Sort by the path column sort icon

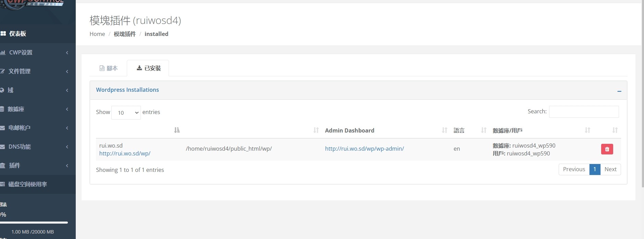pos(316,130)
